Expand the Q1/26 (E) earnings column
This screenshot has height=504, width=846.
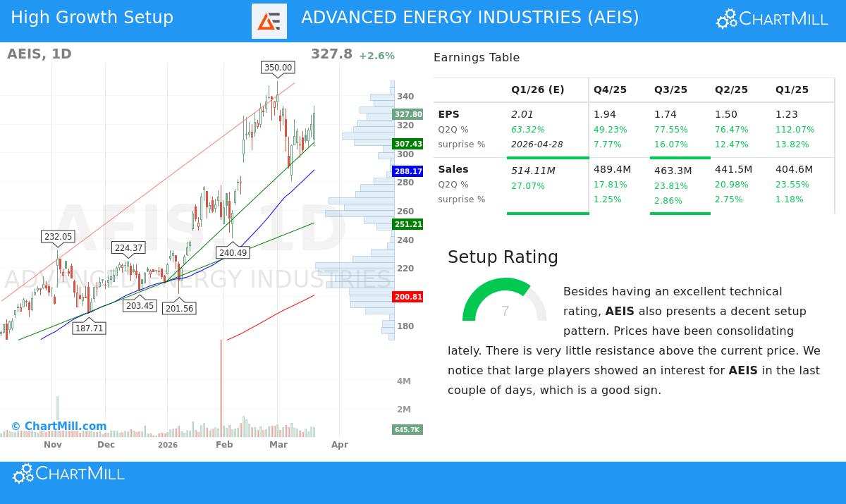point(537,90)
